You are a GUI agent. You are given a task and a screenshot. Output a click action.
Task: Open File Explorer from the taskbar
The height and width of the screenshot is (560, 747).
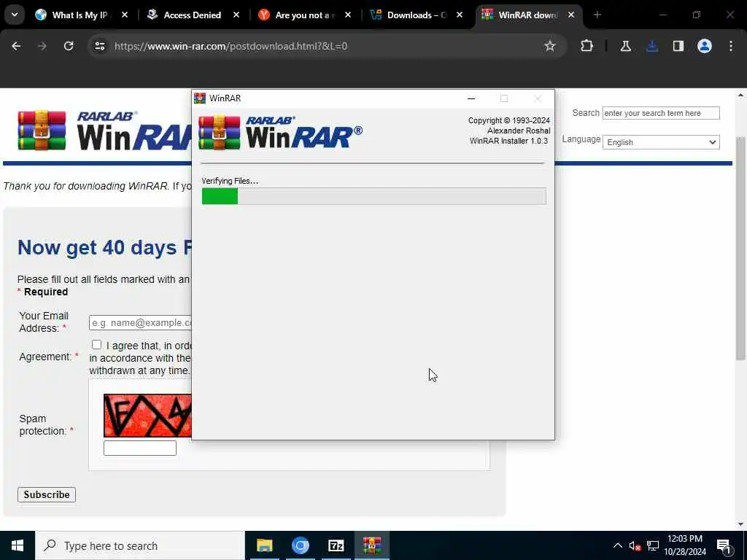tap(264, 545)
